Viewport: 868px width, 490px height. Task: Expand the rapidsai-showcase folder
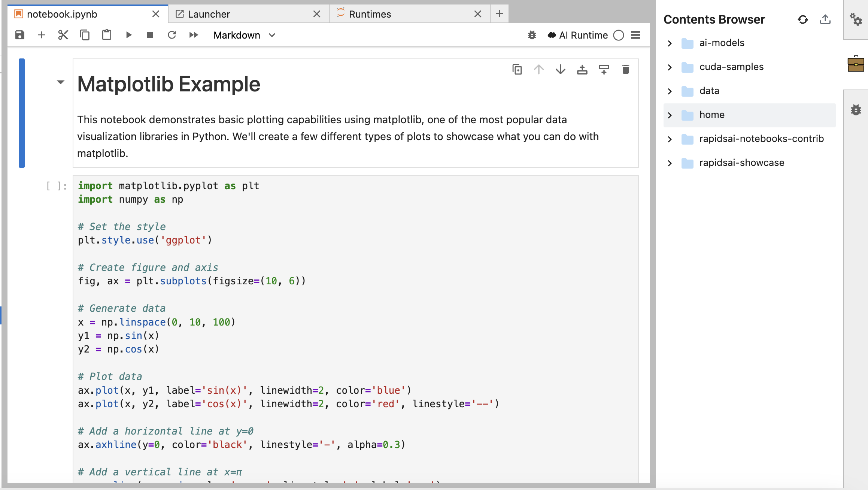(670, 163)
